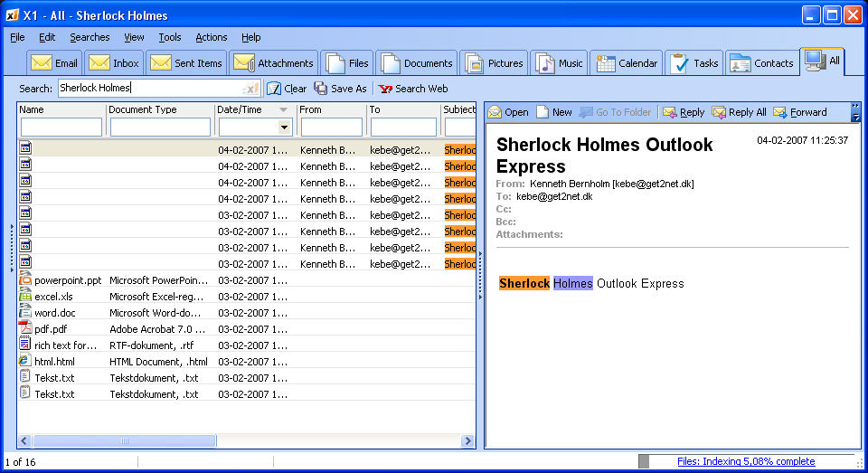Click the Reply icon

pyautogui.click(x=670, y=112)
